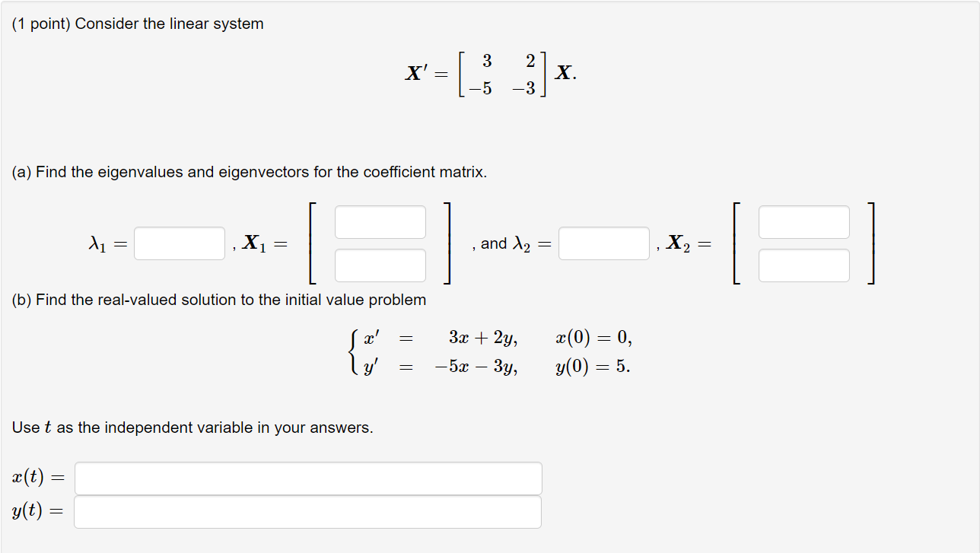Click the 'Use t as the independent variable' note
Viewport: 980px width, 553px height.
[x=192, y=427]
